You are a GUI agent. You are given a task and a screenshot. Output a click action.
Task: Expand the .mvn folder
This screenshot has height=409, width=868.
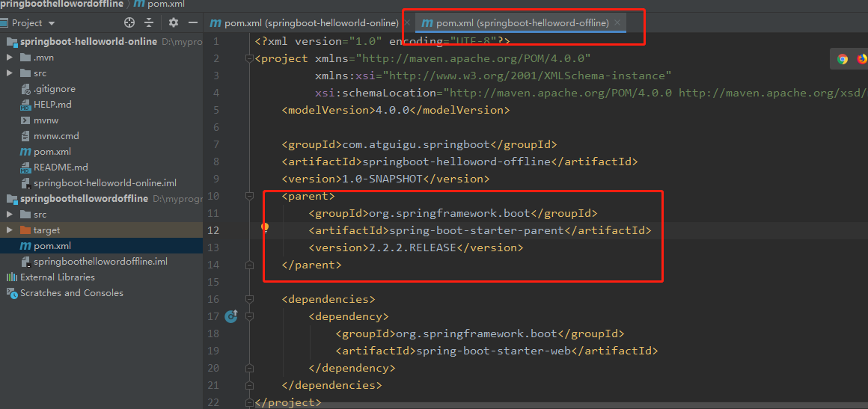pyautogui.click(x=10, y=58)
